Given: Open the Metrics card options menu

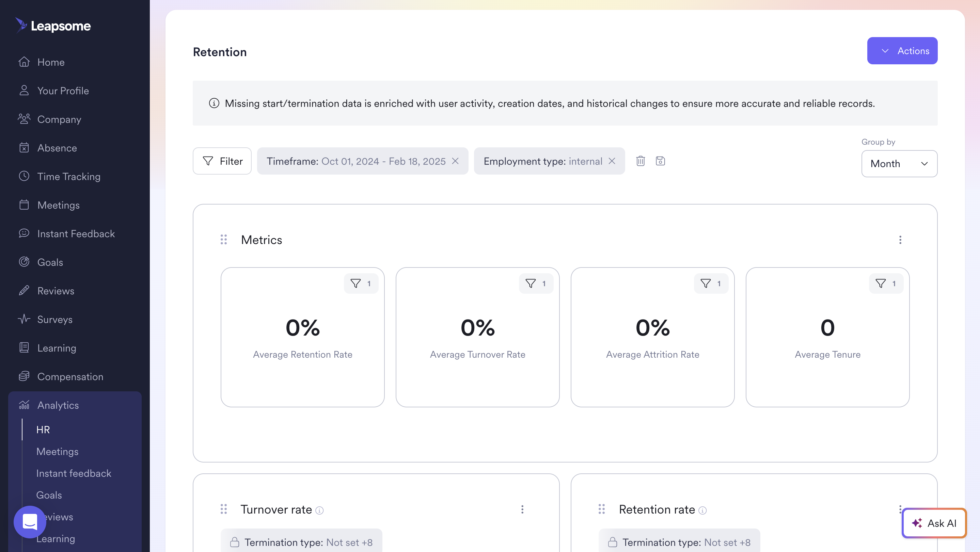Looking at the screenshot, I should pyautogui.click(x=900, y=240).
